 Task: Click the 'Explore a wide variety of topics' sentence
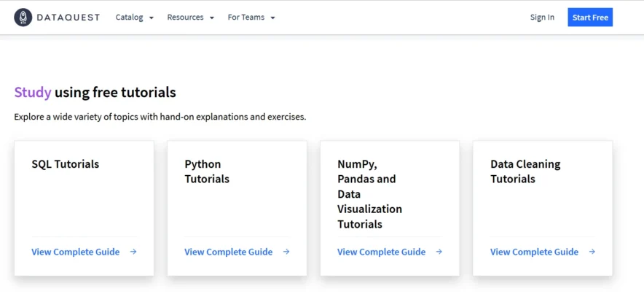pos(160,117)
